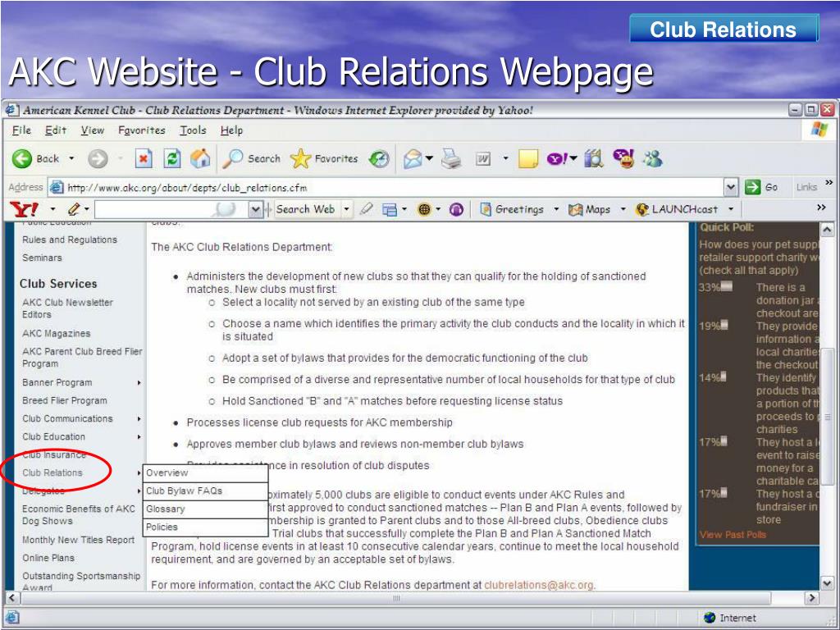The height and width of the screenshot is (630, 840).
Task: Open the Greetings dropdown arrow
Action: point(556,209)
